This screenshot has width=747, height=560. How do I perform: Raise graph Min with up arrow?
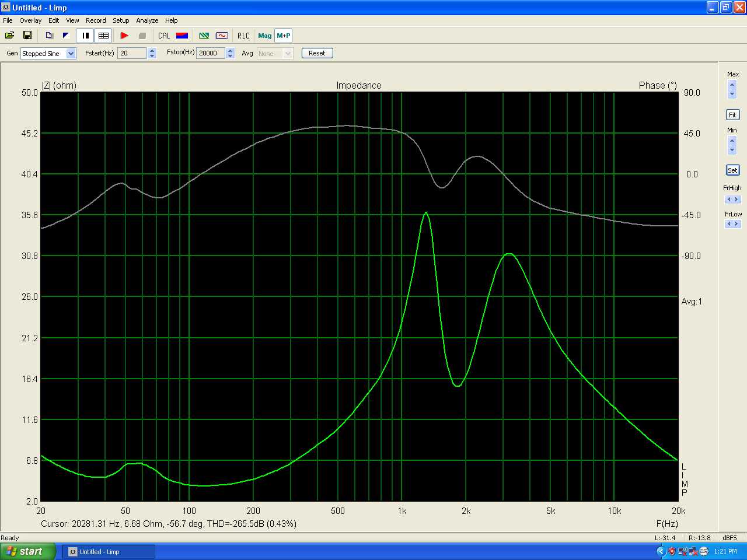click(732, 141)
